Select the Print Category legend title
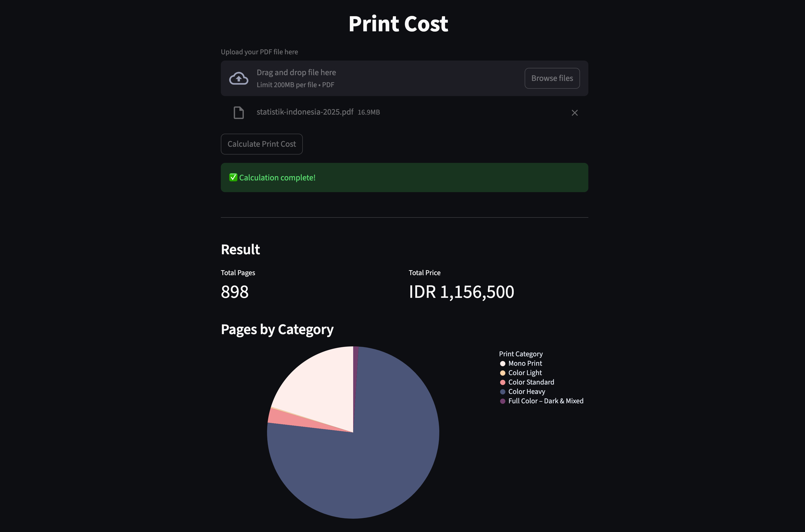This screenshot has width=805, height=532. click(521, 353)
